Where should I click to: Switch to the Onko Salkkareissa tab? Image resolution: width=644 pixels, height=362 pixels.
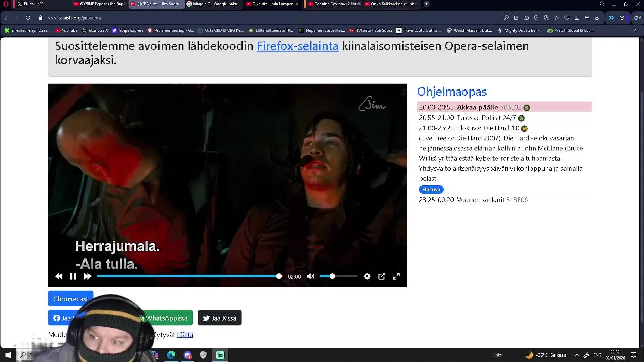[392, 4]
